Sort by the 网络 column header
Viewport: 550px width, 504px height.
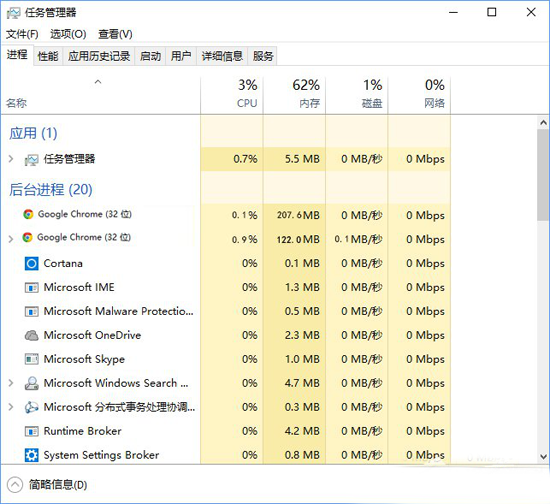[419, 95]
